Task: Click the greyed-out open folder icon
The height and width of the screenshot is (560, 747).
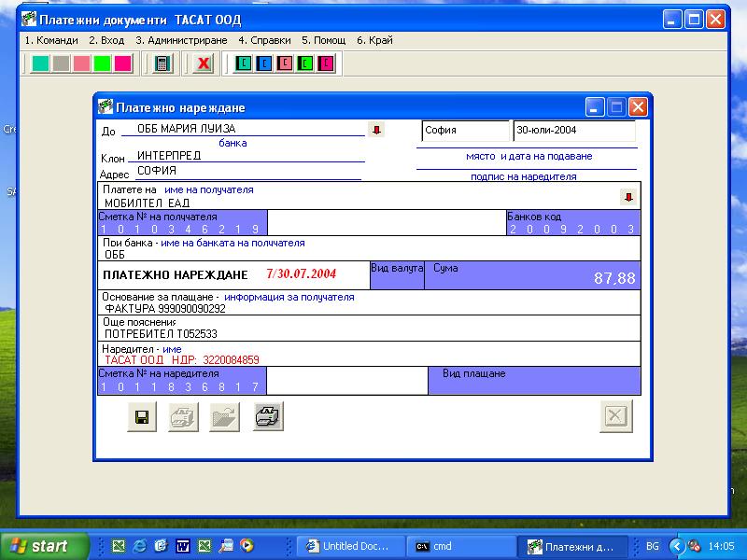Action: [x=224, y=417]
